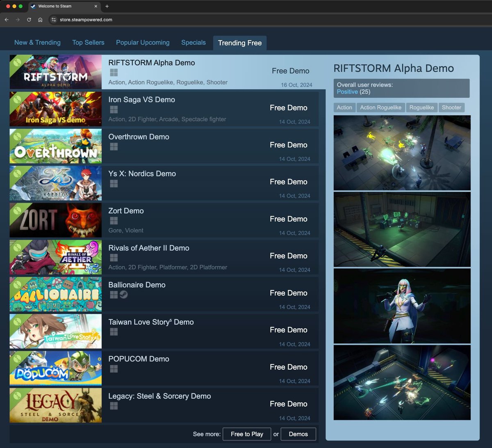Image resolution: width=492 pixels, height=448 pixels.
Task: Click the Windows icon under Zort Demo
Action: pos(114,221)
